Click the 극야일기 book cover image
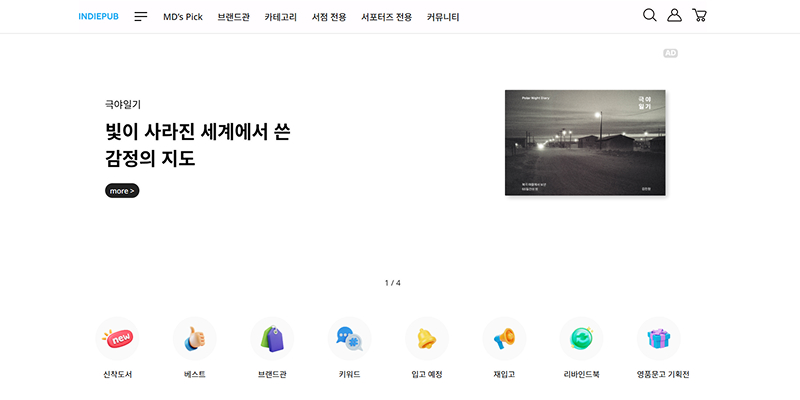 click(585, 143)
